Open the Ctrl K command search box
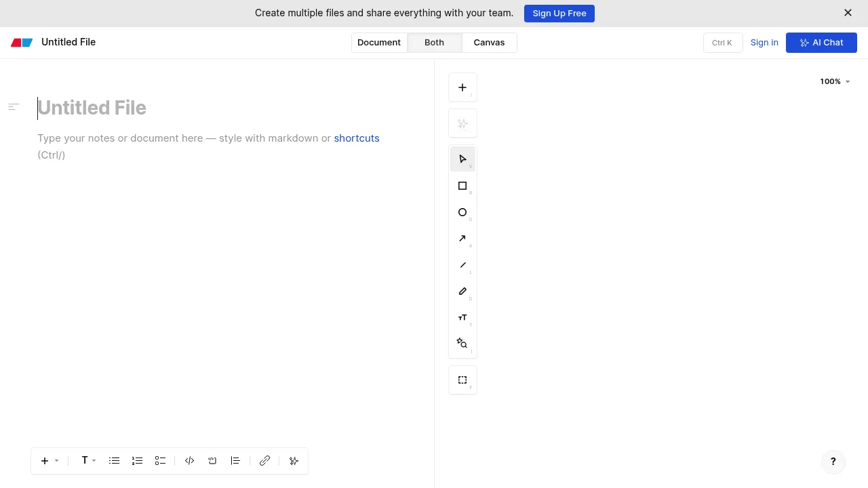 pos(723,43)
